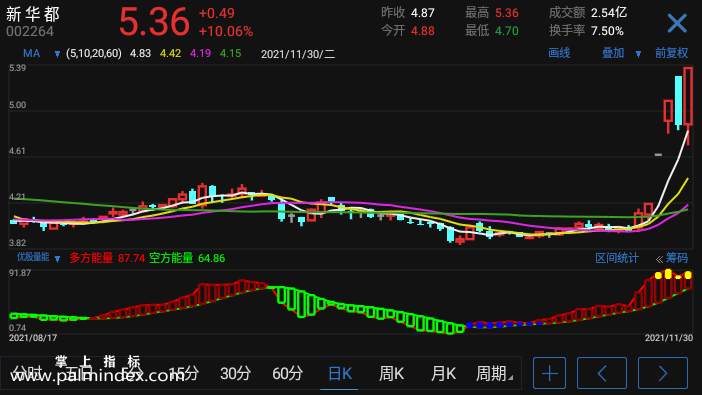This screenshot has height=395, width=702.
Task: Open the 周期 period selector
Action: tap(494, 373)
